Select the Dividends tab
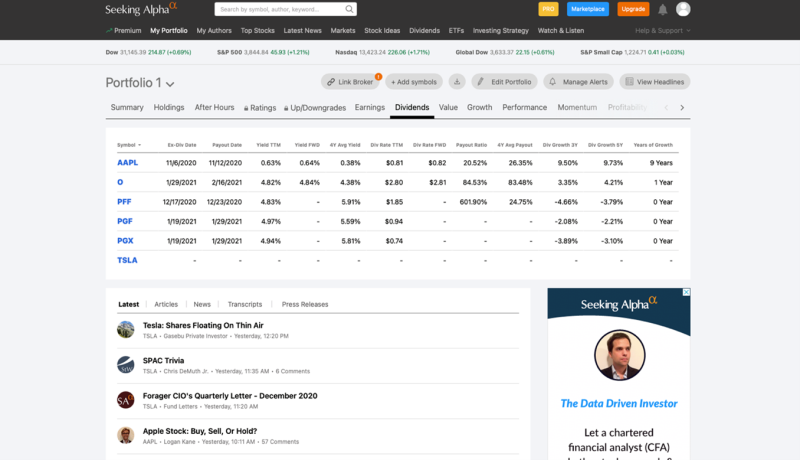The width and height of the screenshot is (800, 460). click(412, 108)
